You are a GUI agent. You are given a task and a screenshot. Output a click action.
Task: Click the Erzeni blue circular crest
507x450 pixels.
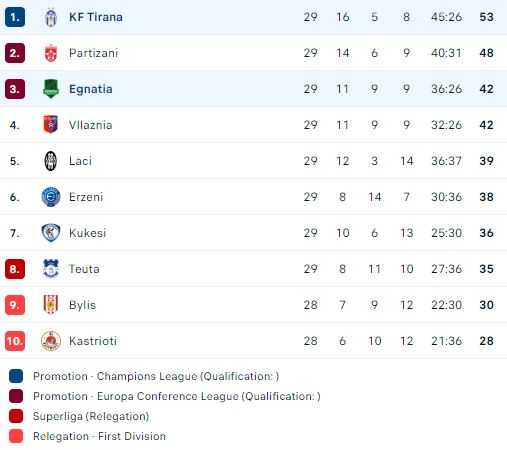[51, 197]
